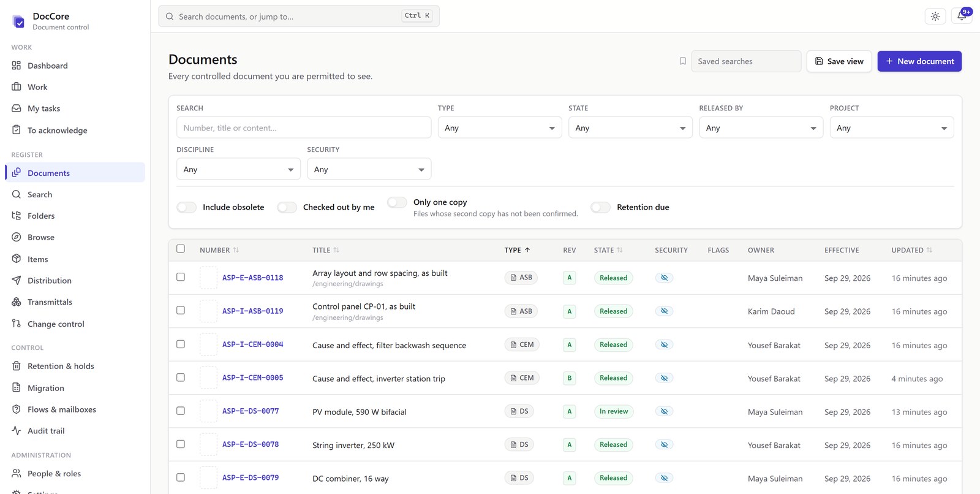
Task: Switch on Retention due toggle
Action: coord(600,207)
